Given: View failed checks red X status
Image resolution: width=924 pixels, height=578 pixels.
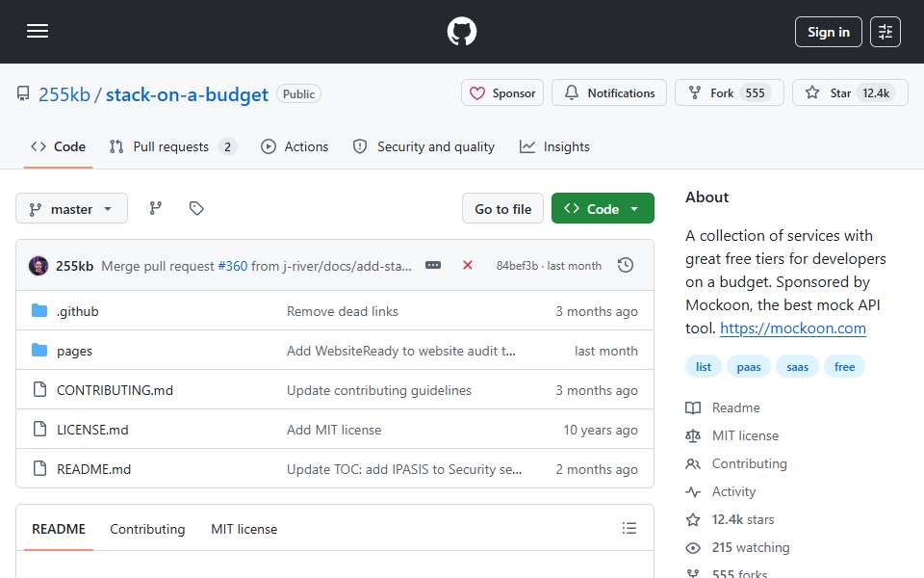Looking at the screenshot, I should click(468, 266).
